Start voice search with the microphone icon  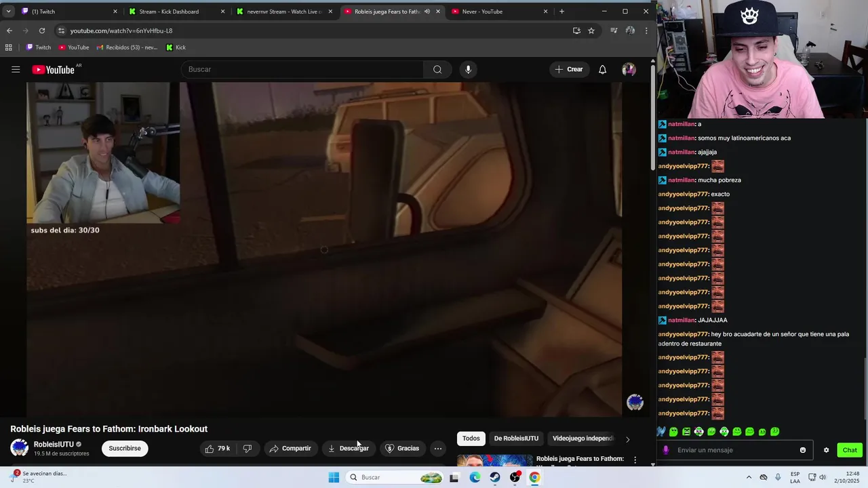(x=468, y=69)
